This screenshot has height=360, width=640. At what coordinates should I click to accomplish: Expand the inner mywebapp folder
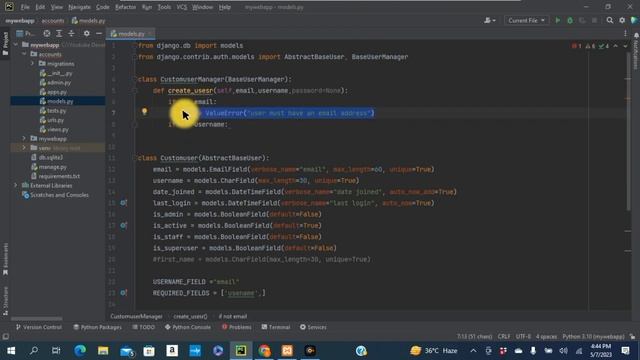(x=24, y=139)
